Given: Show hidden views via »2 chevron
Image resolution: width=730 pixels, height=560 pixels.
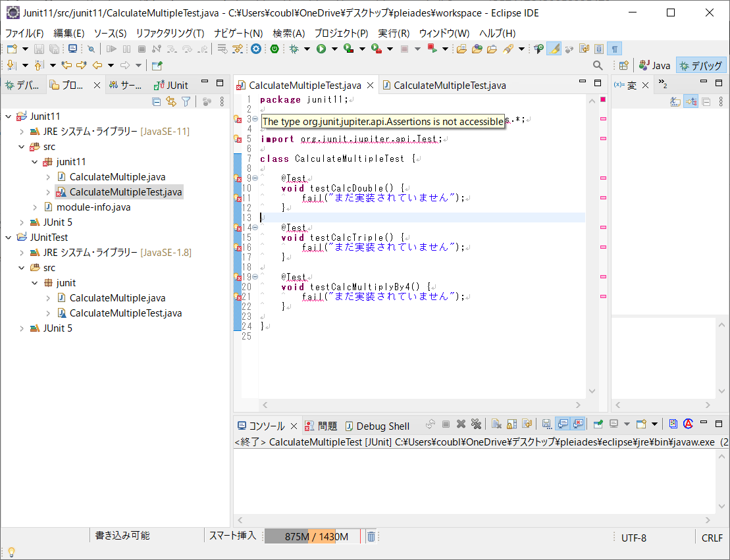Looking at the screenshot, I should point(662,84).
